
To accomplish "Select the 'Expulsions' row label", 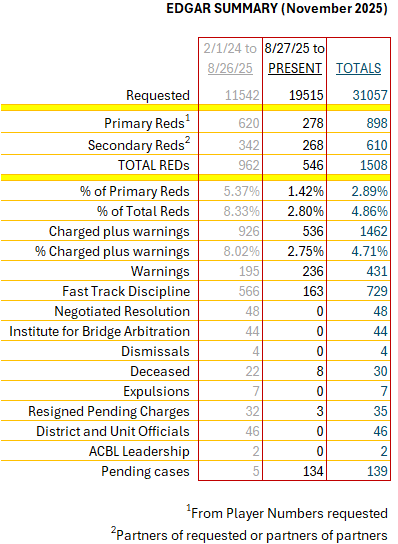I will tap(156, 391).
